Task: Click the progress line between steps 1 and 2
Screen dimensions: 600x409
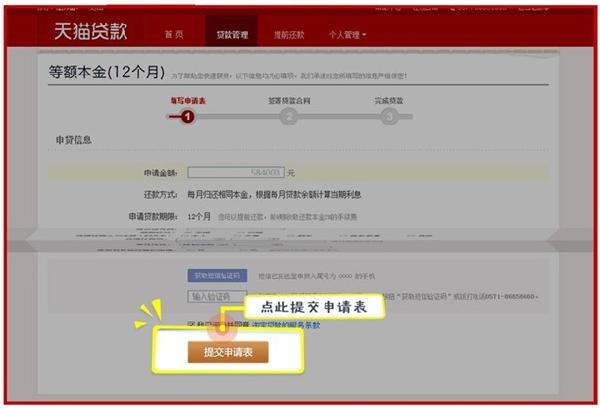Action: pos(238,116)
